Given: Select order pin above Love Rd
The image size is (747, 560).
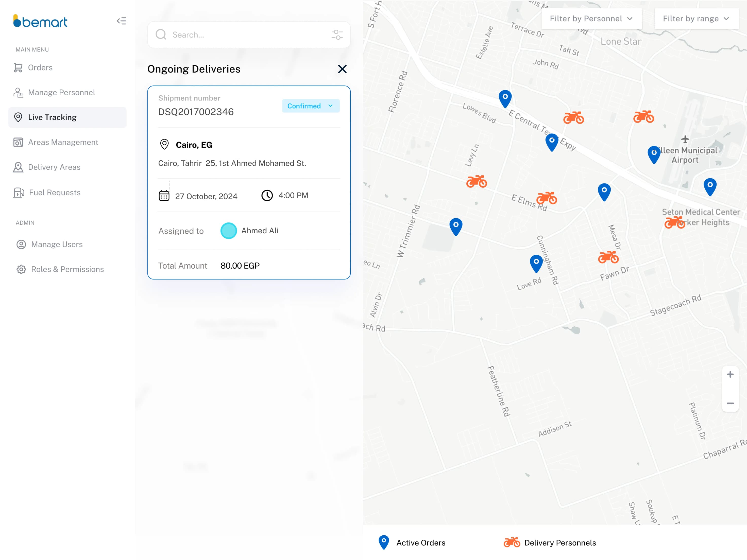Looking at the screenshot, I should [x=536, y=264].
